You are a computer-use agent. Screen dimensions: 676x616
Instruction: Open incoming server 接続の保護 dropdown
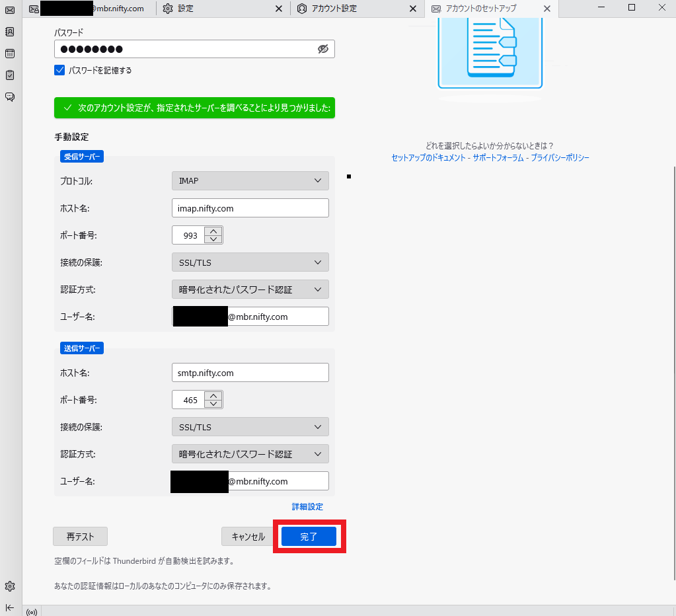point(250,262)
